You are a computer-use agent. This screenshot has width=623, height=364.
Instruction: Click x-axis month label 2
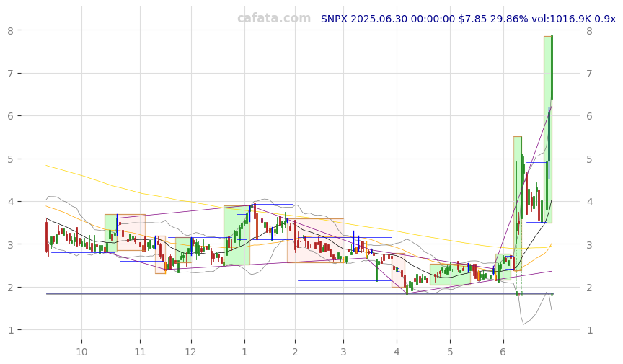295,352
